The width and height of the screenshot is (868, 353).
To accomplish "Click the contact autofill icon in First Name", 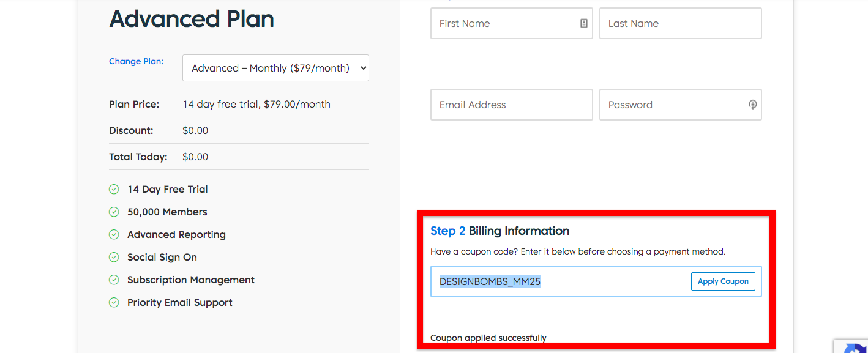I will pyautogui.click(x=583, y=23).
